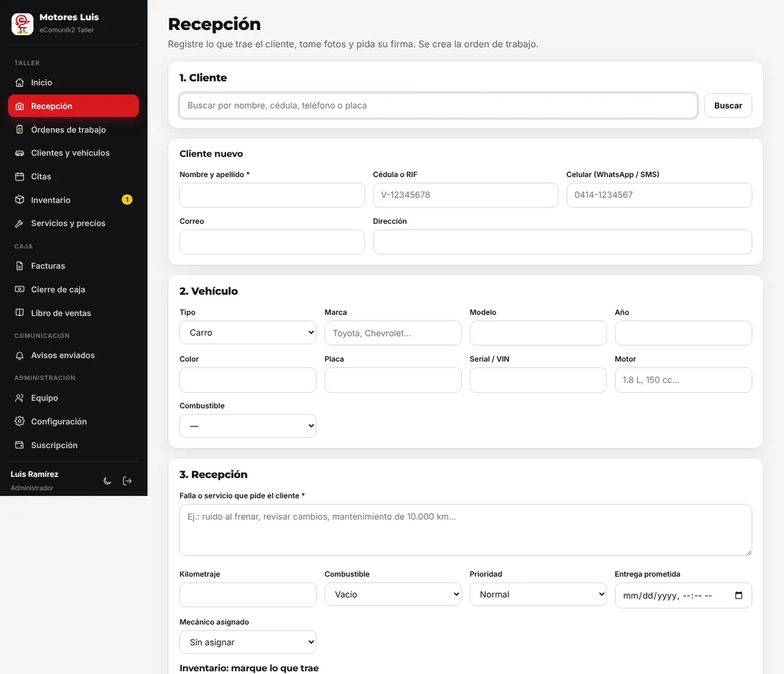
Task: Click the Cierre de caja cash icon
Action: pos(20,289)
